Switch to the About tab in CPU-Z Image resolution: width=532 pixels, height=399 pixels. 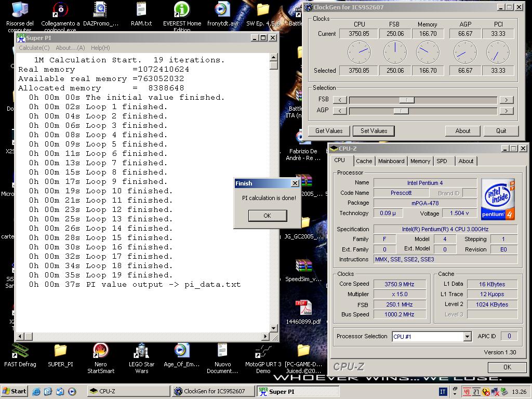(x=466, y=161)
